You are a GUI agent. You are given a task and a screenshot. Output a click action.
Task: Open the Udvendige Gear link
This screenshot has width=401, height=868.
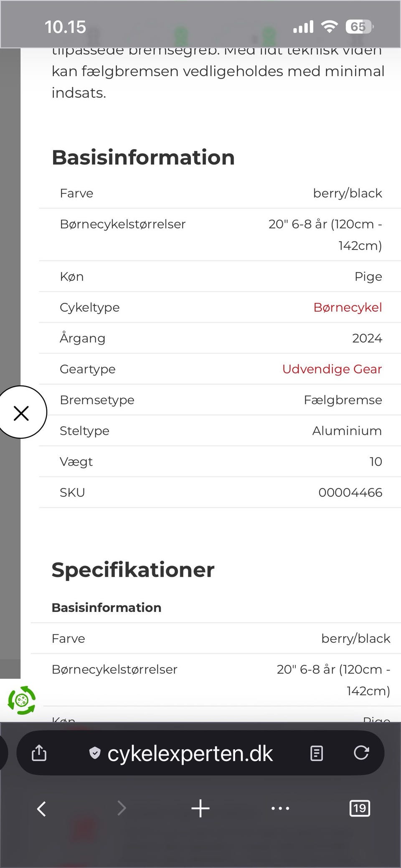pyautogui.click(x=332, y=369)
